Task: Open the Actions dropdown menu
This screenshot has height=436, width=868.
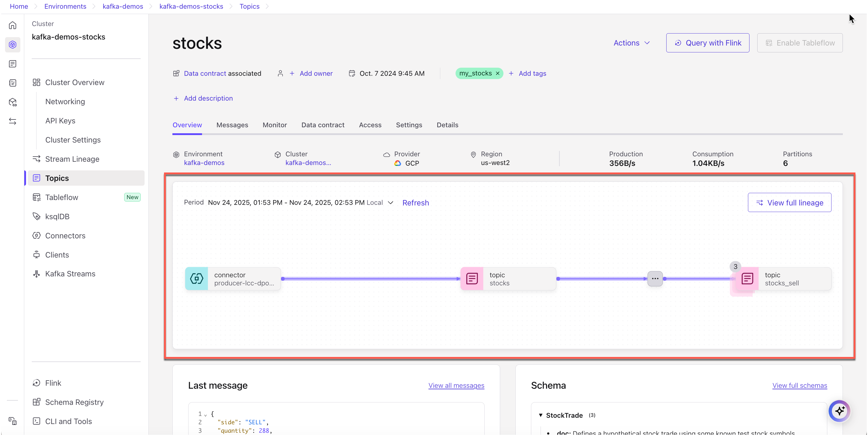Action: 632,43
